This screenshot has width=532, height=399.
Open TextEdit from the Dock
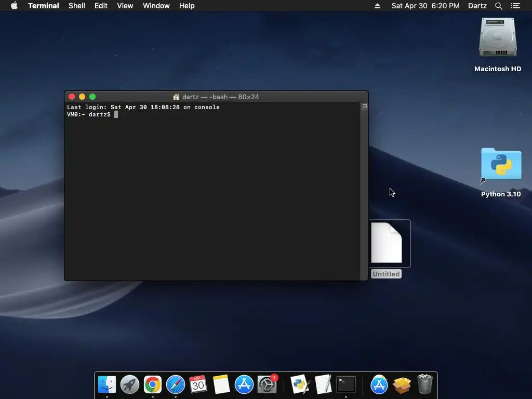323,384
